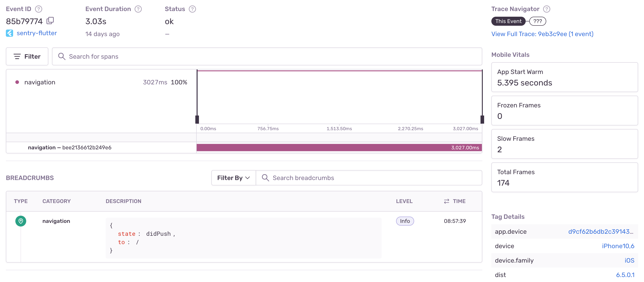The width and height of the screenshot is (644, 282).
Task: Copy the Event ID to clipboard
Action: [x=50, y=21]
